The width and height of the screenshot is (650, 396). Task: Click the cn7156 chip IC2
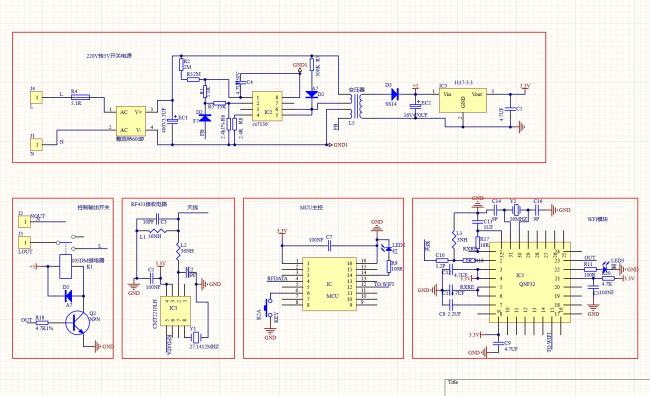[x=267, y=106]
